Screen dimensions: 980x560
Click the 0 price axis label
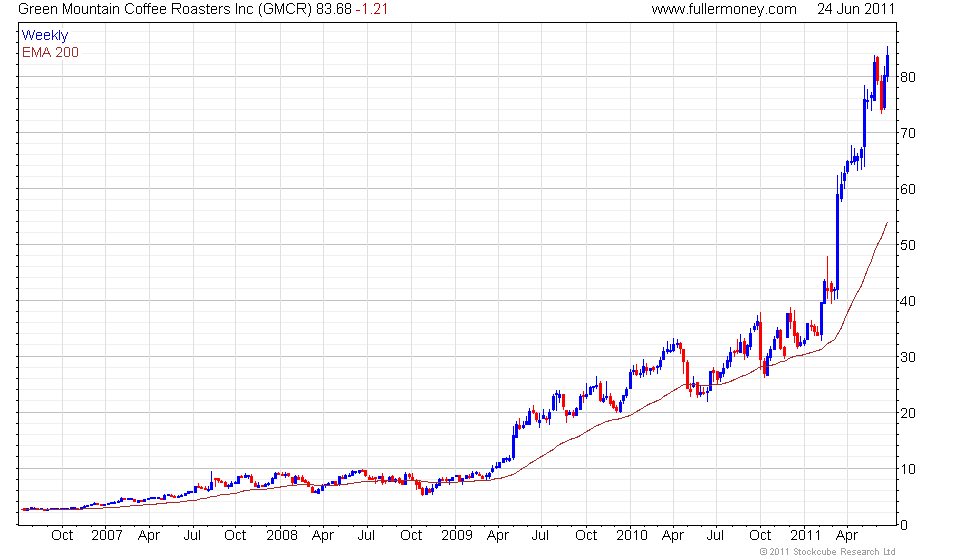904,526
